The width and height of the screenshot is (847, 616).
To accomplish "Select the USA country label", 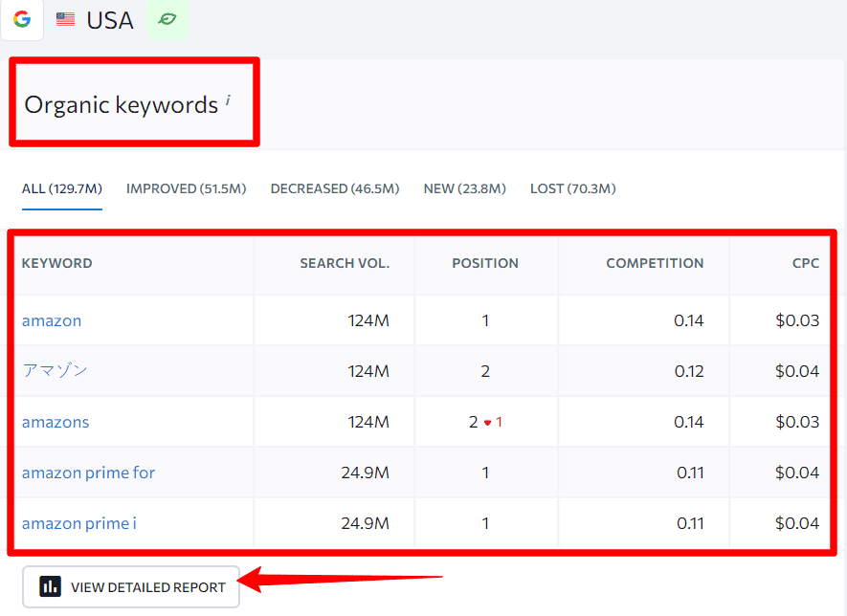I will (110, 20).
